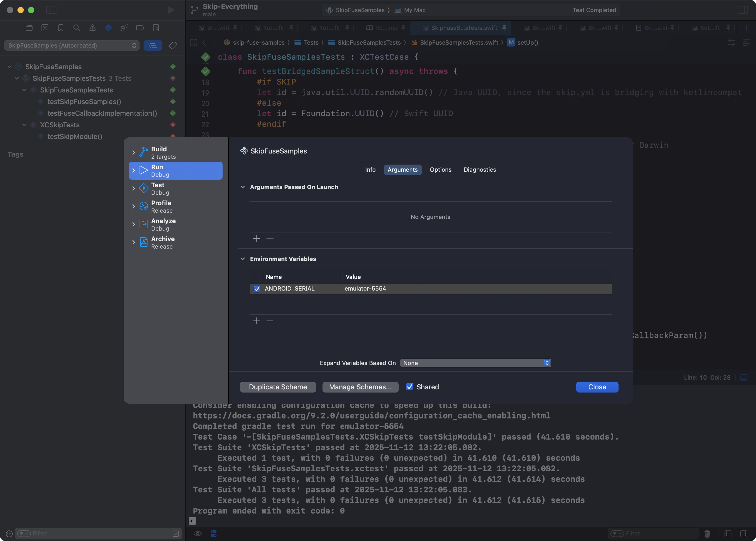Open the Bookmarks navigator icon

coord(61,28)
